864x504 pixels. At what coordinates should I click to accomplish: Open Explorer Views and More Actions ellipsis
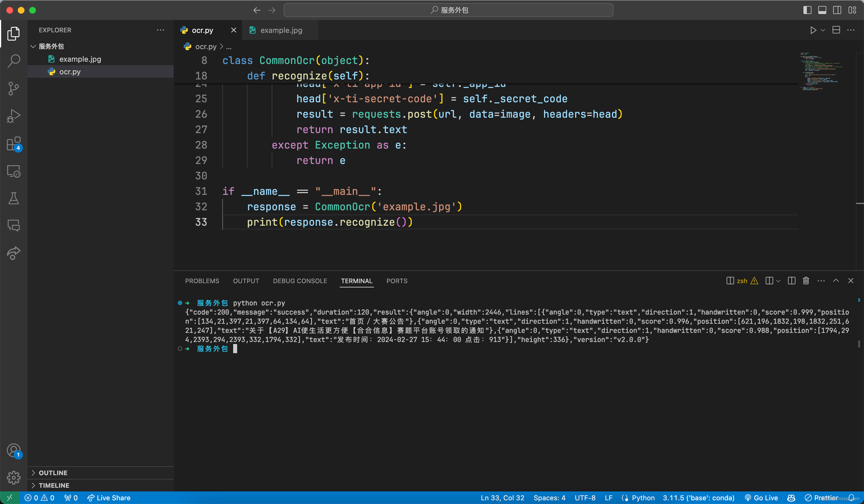pyautogui.click(x=161, y=30)
